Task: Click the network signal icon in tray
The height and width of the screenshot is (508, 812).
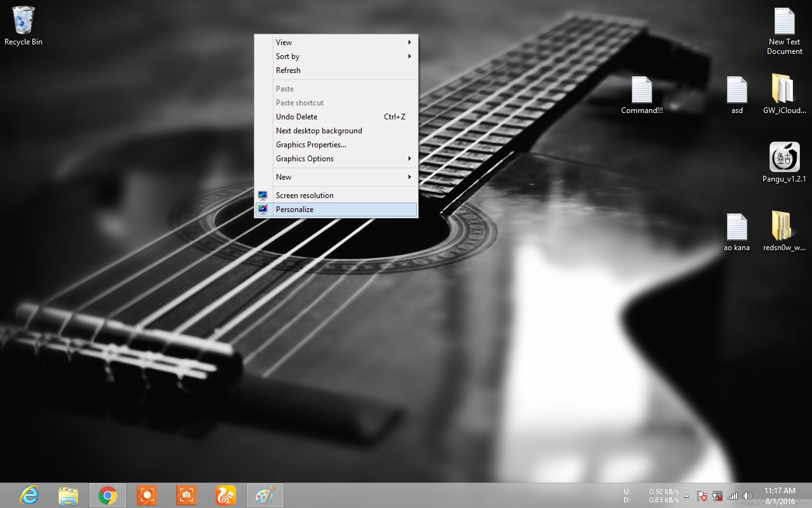Action: (733, 495)
